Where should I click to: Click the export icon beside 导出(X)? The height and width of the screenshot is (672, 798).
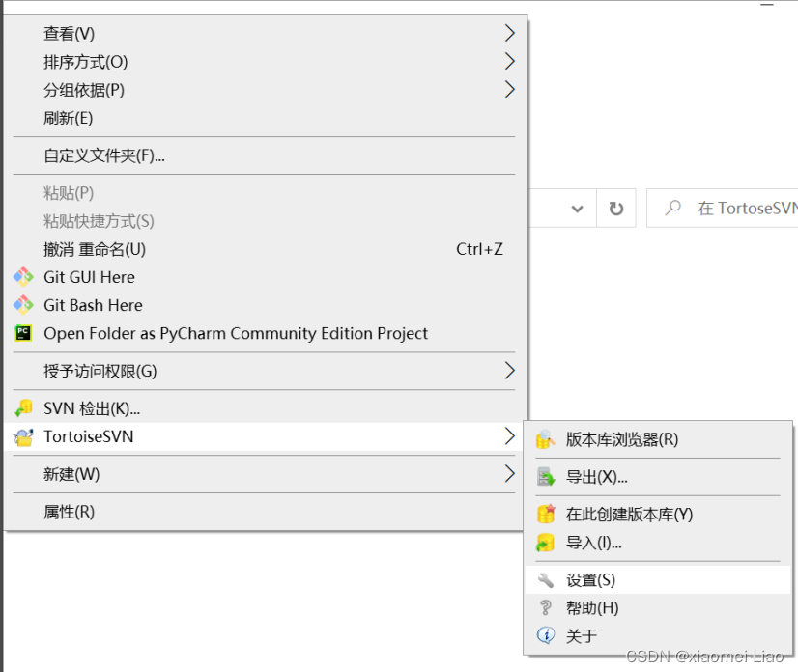tap(546, 477)
